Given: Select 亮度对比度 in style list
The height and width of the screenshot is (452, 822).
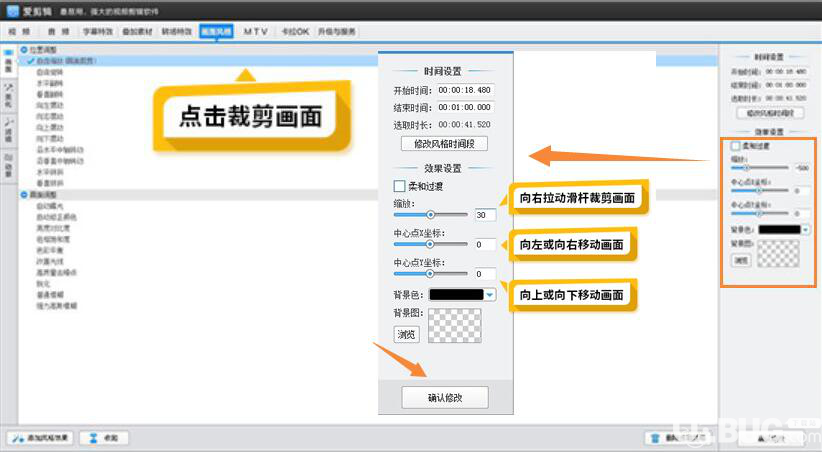Looking at the screenshot, I should pyautogui.click(x=53, y=228).
